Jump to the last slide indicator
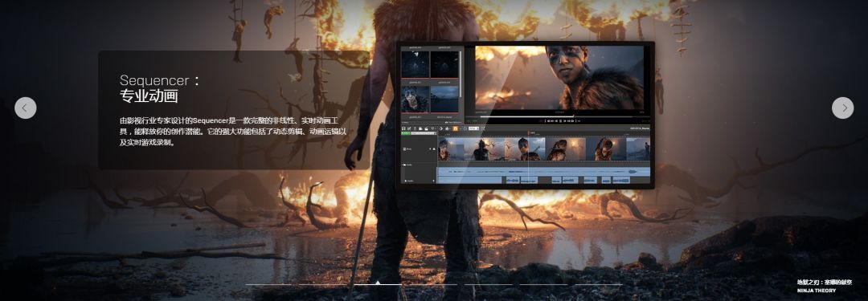Image resolution: width=868 pixels, height=301 pixels. 599,284
